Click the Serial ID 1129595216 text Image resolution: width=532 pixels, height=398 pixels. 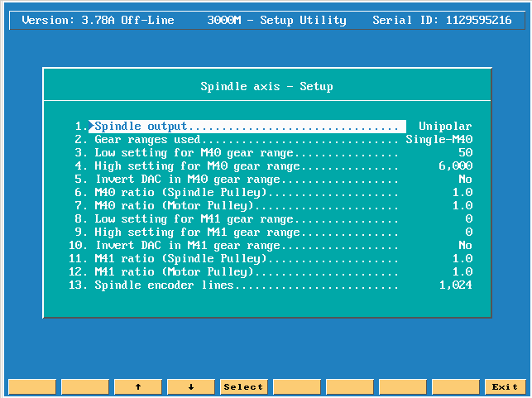442,21
